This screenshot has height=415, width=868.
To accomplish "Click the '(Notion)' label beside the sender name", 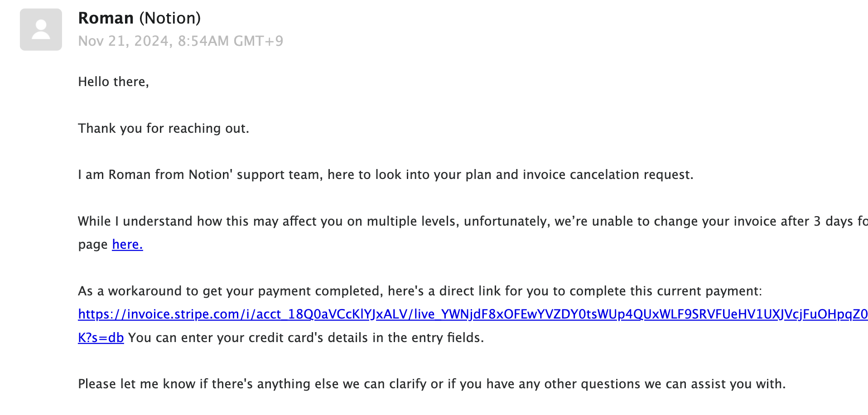I will click(170, 18).
